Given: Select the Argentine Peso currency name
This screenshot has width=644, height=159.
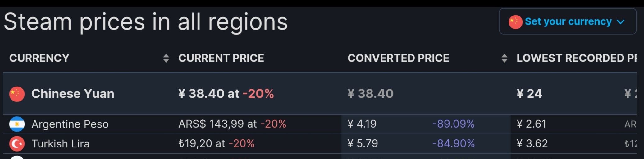Looking at the screenshot, I should [x=70, y=124].
